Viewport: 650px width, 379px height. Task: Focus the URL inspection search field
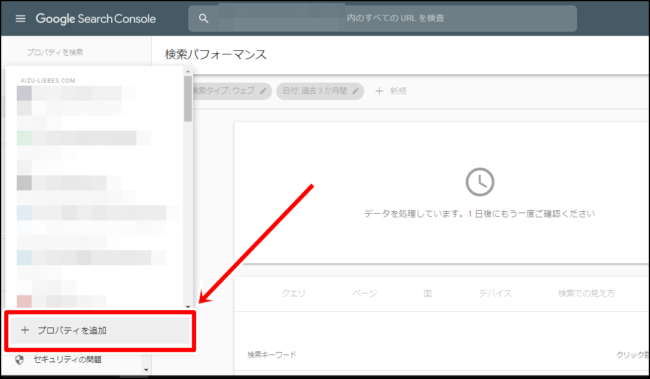382,18
